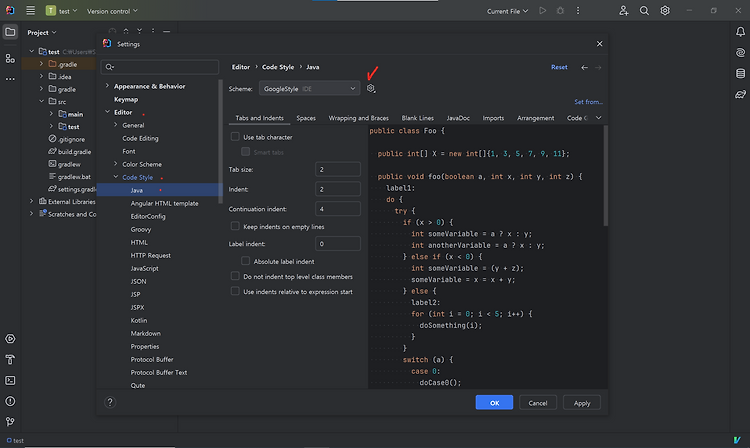The height and width of the screenshot is (448, 750).
Task: Open the Database tool window icon
Action: coord(740,73)
